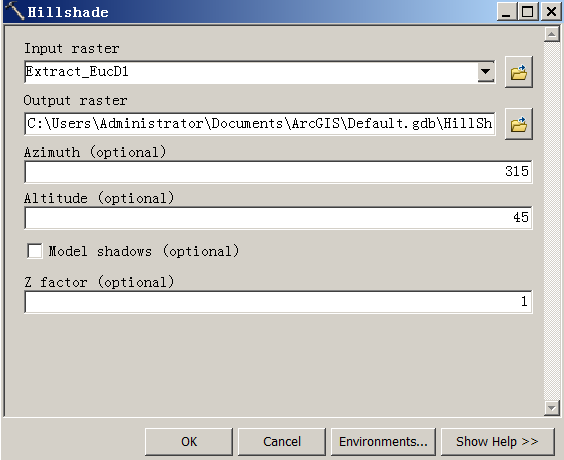
Task: Minimize the Hillshade window
Action: 506,12
